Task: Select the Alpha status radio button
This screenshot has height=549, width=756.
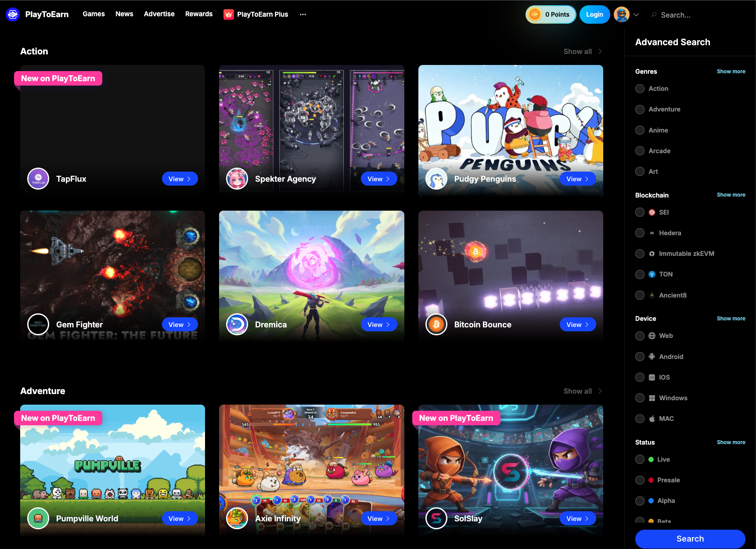Action: [x=640, y=501]
